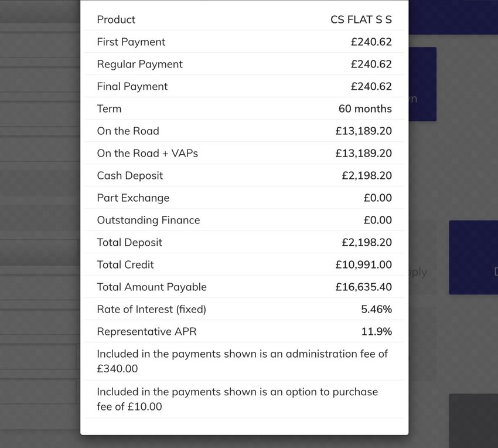Select the Total Amount Payable £16,635.40 value

364,287
